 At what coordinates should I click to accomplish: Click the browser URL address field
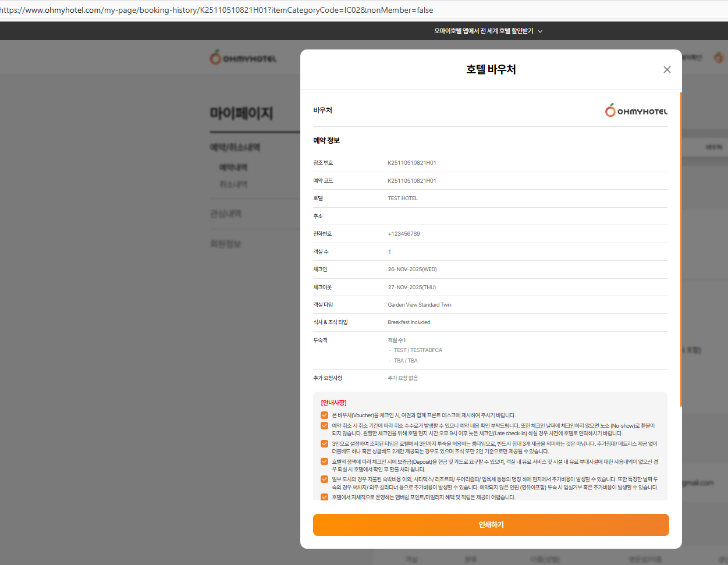[x=364, y=10]
